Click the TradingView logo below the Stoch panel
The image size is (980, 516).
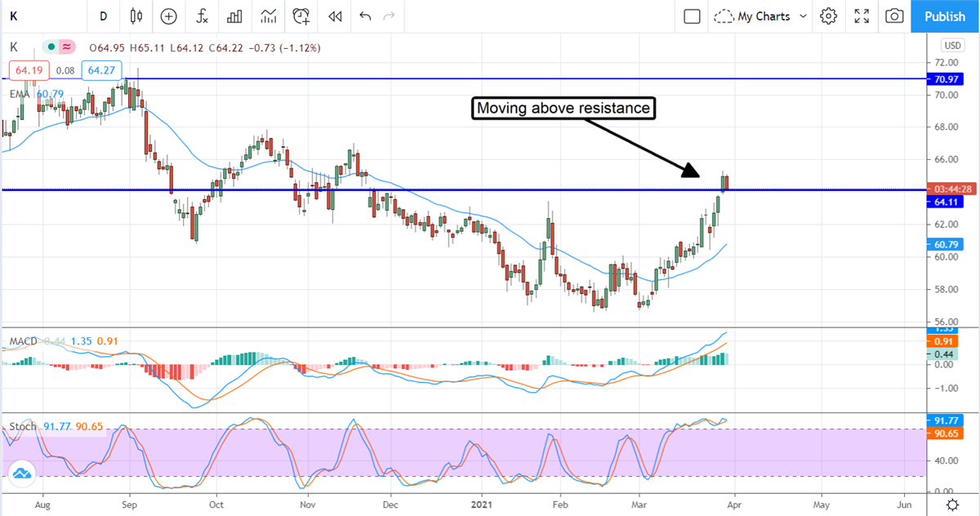pyautogui.click(x=23, y=472)
